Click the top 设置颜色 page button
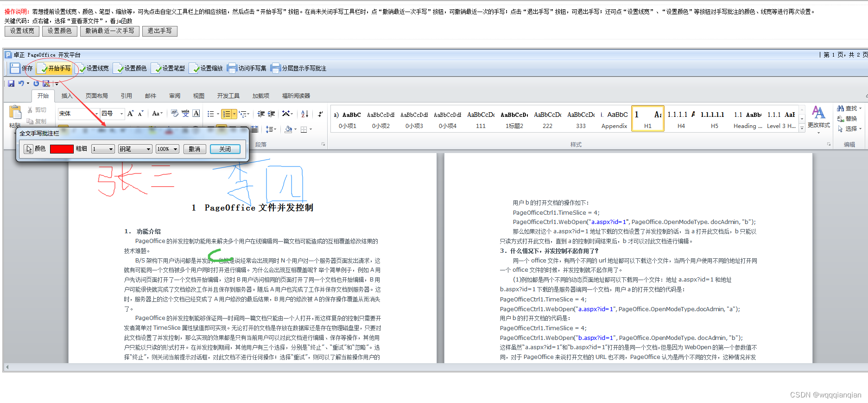Image resolution: width=868 pixels, height=403 pixels. 60,31
